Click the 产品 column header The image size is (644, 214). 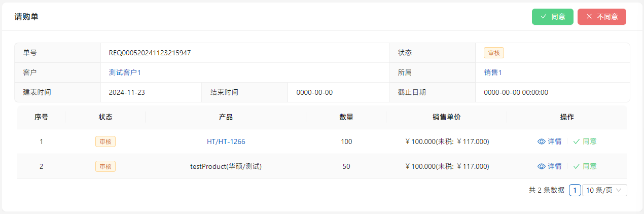(x=226, y=117)
